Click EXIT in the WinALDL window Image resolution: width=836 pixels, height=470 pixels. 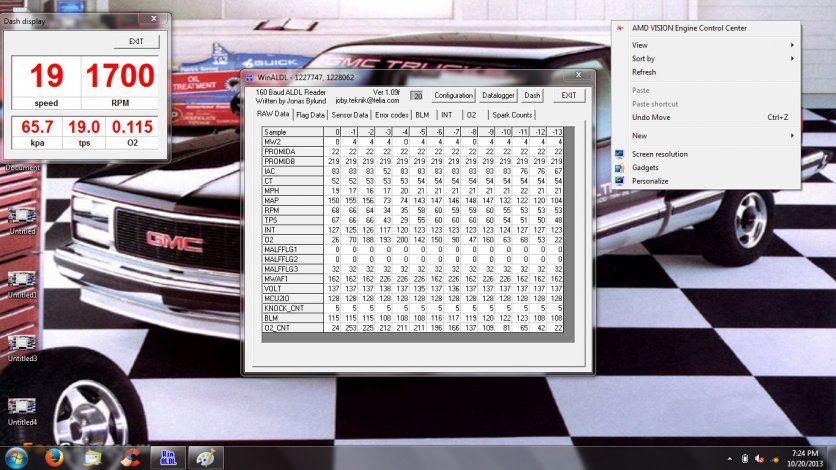coord(568,95)
